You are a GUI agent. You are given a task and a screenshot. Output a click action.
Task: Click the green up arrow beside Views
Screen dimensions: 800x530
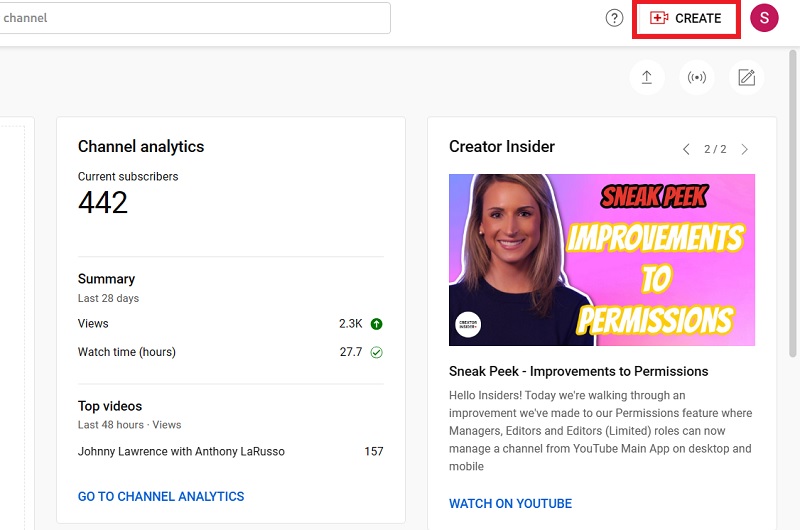pos(377,324)
